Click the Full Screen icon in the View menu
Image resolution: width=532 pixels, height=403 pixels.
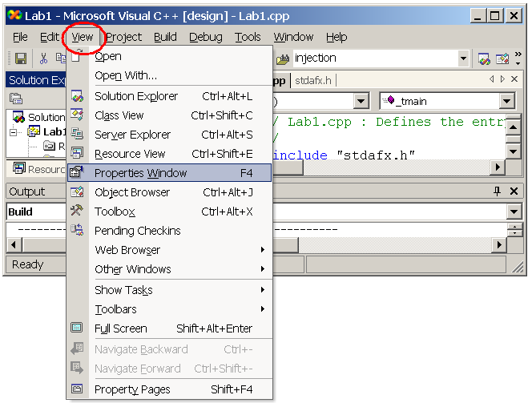click(x=77, y=328)
